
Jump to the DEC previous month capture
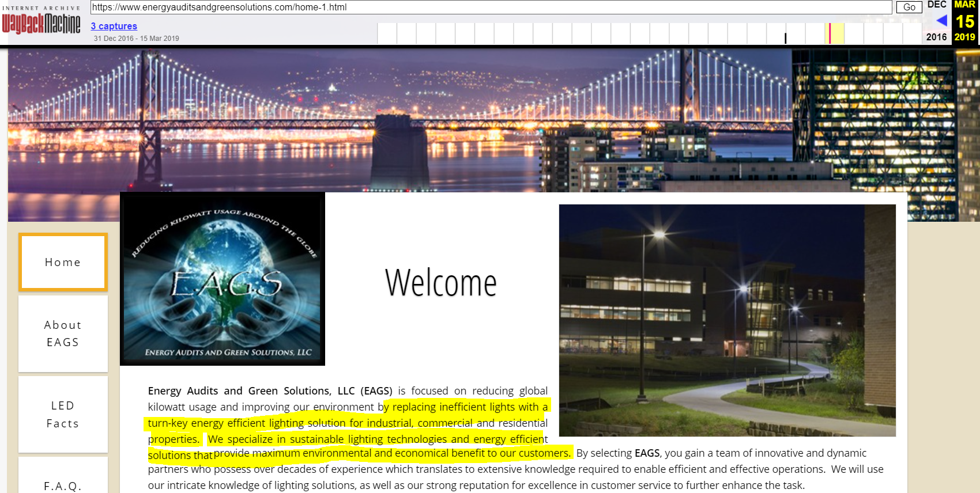coord(936,5)
